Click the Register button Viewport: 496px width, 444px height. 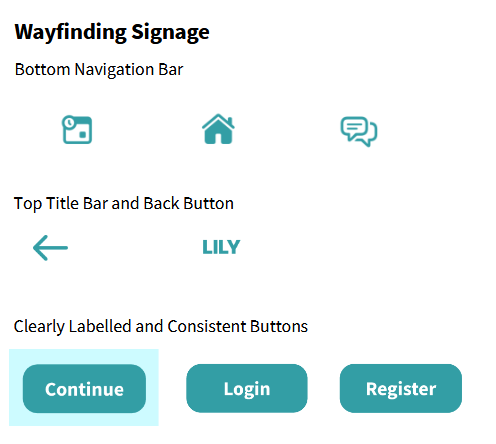point(401,388)
